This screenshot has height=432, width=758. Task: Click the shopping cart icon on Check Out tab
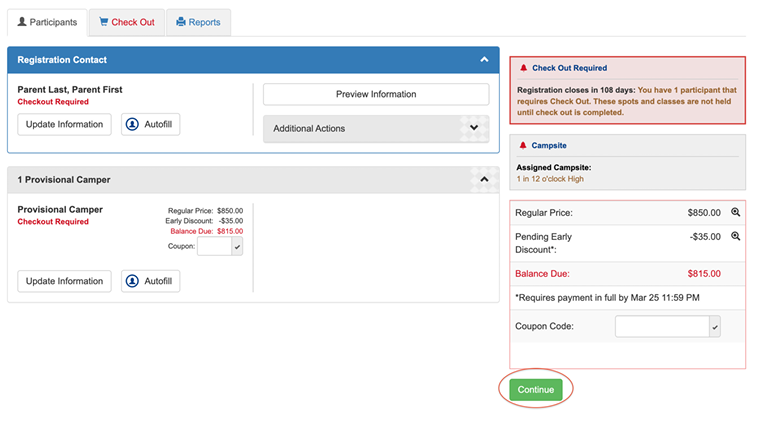pos(102,22)
